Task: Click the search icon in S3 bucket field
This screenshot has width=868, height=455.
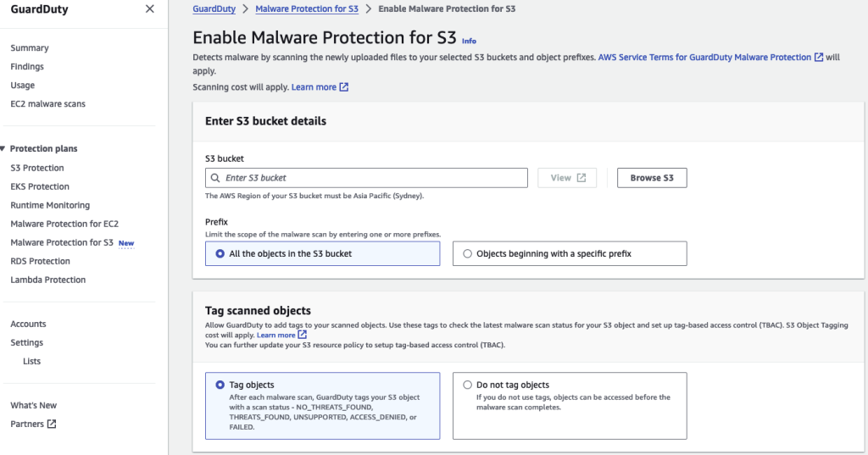Action: tap(215, 178)
